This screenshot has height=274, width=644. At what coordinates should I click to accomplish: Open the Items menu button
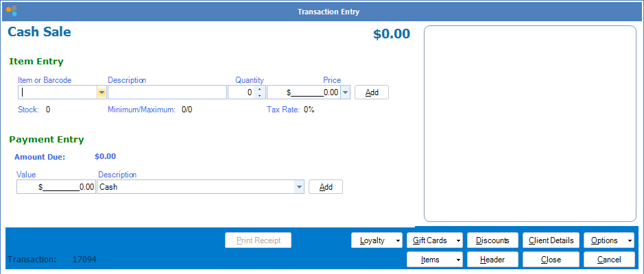click(435, 260)
